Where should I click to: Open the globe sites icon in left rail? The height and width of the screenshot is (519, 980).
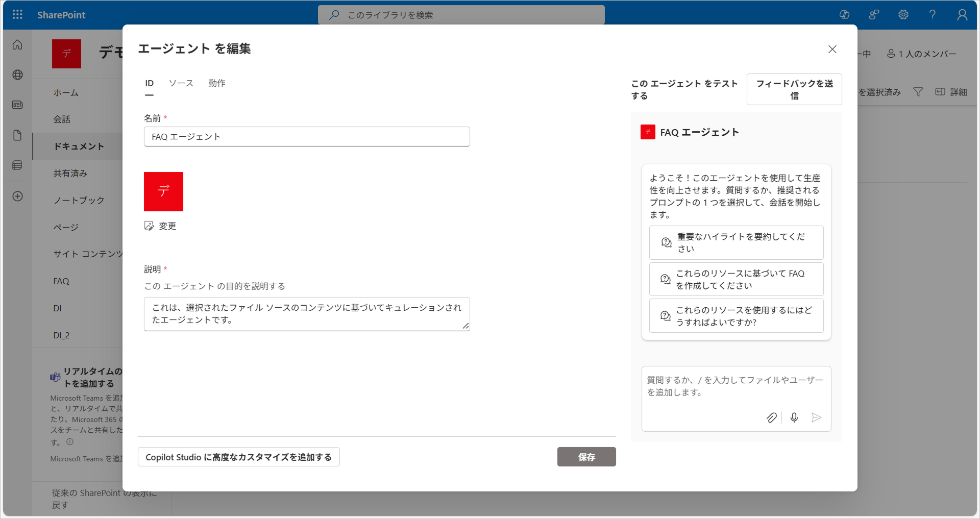click(x=17, y=75)
